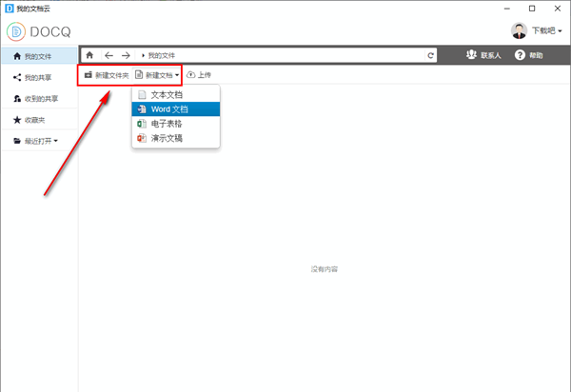The image size is (571, 392).
Task: Click the app icon in title bar
Action: point(10,9)
